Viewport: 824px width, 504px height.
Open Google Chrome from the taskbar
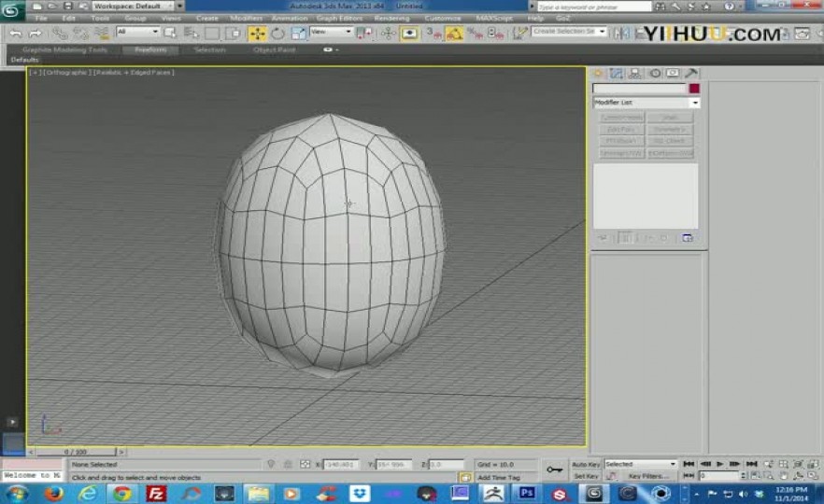[121, 494]
